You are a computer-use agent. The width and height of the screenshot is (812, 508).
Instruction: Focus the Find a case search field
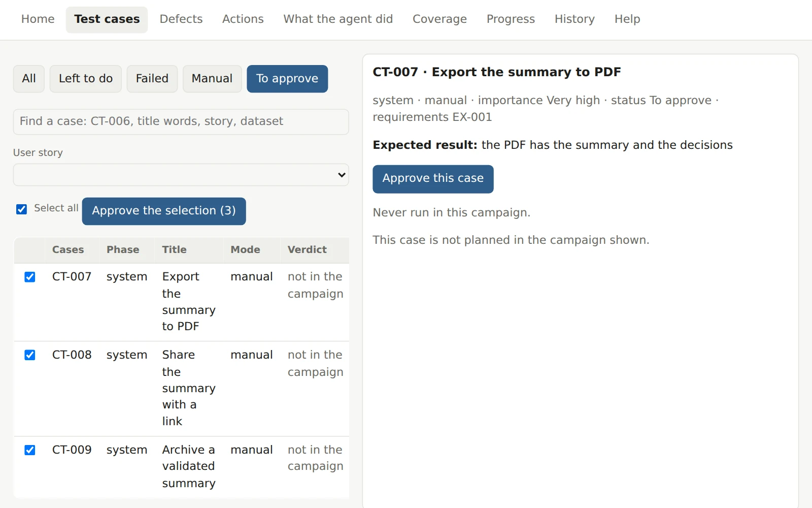(x=181, y=121)
